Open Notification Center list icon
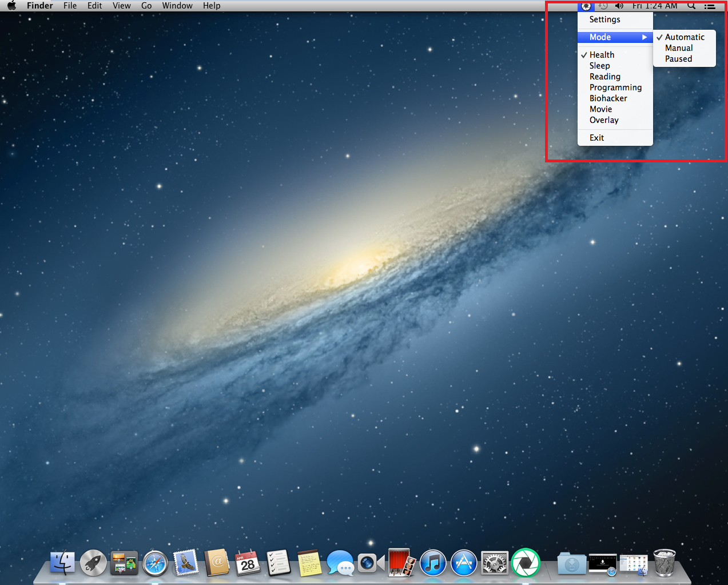Viewport: 728px width, 585px height. (x=710, y=6)
